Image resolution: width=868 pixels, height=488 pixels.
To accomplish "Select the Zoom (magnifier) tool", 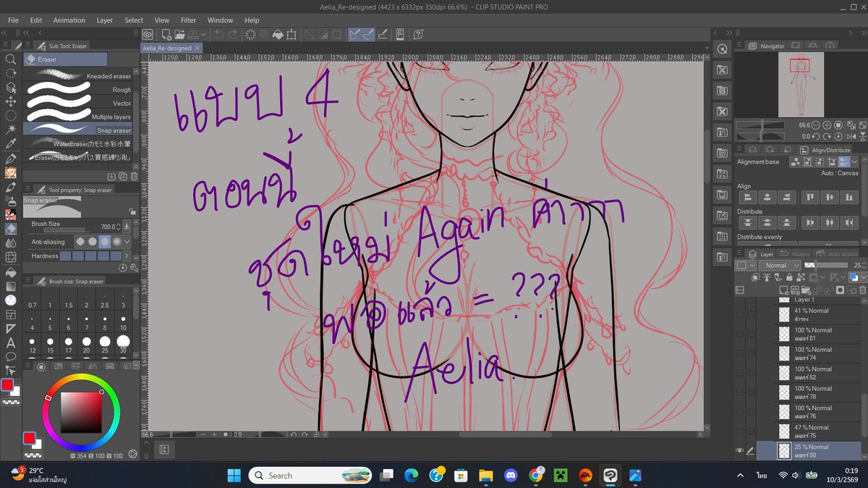I will 11,59.
